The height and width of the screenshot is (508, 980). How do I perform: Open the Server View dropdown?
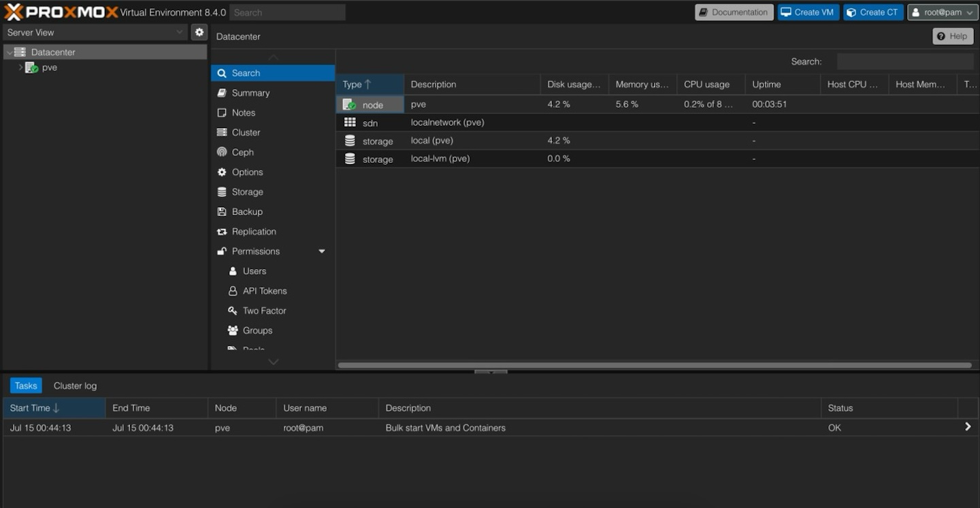pos(95,31)
